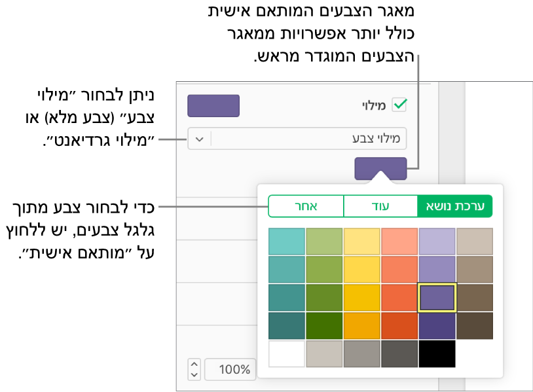Image resolution: width=533 pixels, height=392 pixels.
Task: Click the opacity stepper arrows
Action: pos(194,370)
